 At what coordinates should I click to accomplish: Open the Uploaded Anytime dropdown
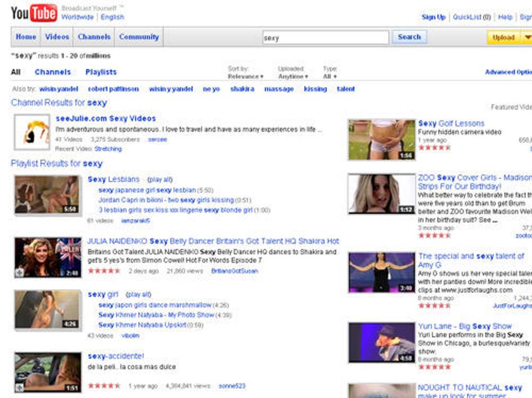click(293, 76)
